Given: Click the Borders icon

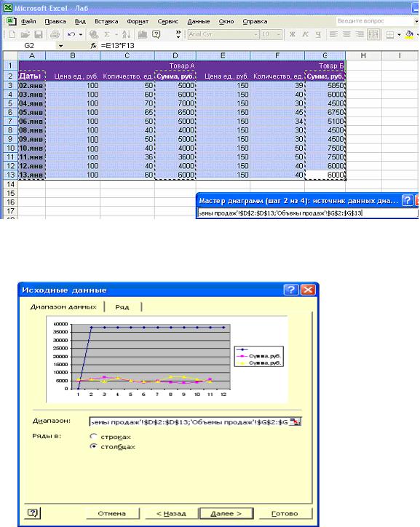Looking at the screenshot, I should 390,34.
